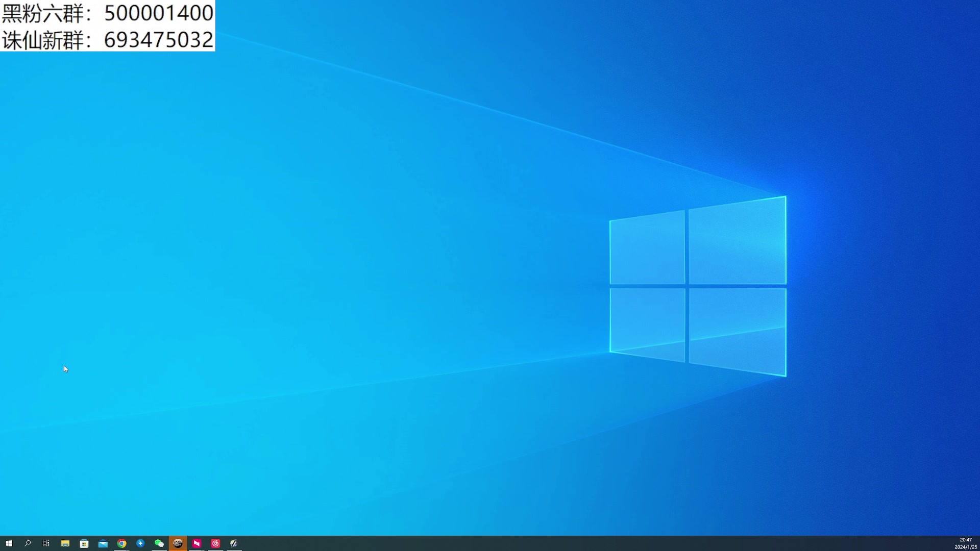Switch to Google Chrome in the taskbar
This screenshot has height=551, width=980.
coord(121,543)
